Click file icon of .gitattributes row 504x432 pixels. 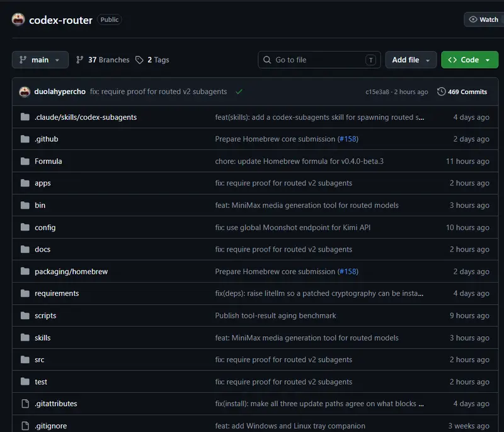pyautogui.click(x=25, y=404)
